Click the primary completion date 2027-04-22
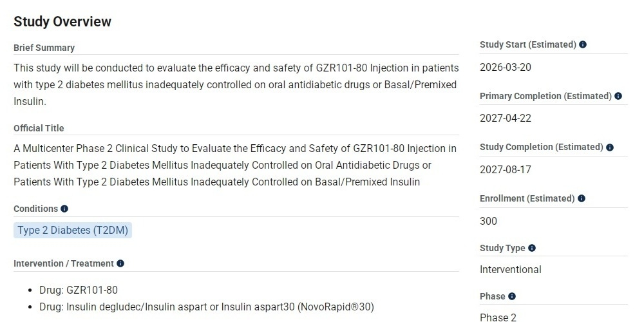644x322 pixels. [x=506, y=118]
